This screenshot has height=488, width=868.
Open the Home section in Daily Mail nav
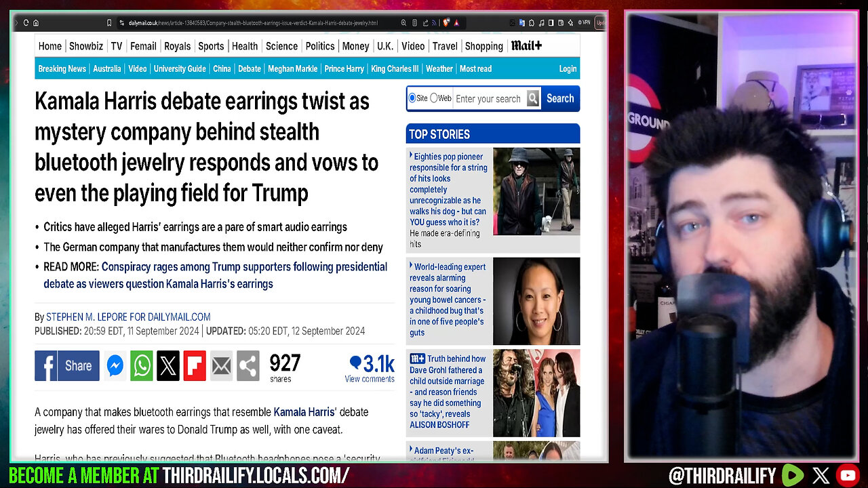pyautogui.click(x=50, y=46)
